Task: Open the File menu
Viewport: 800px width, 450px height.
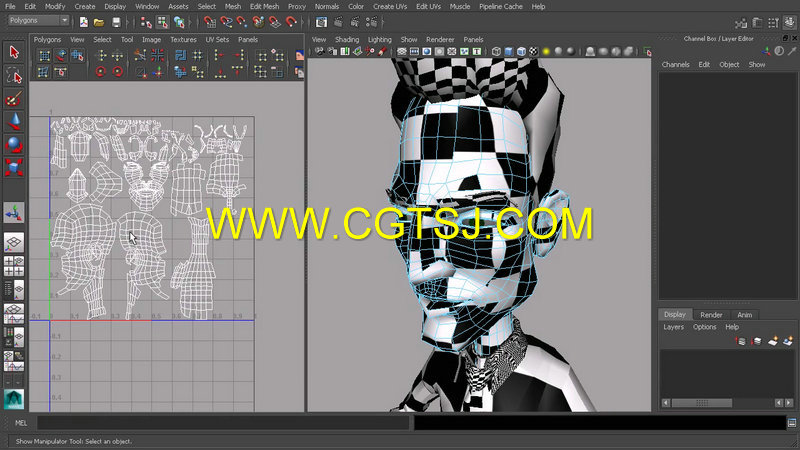Action: click(x=10, y=7)
